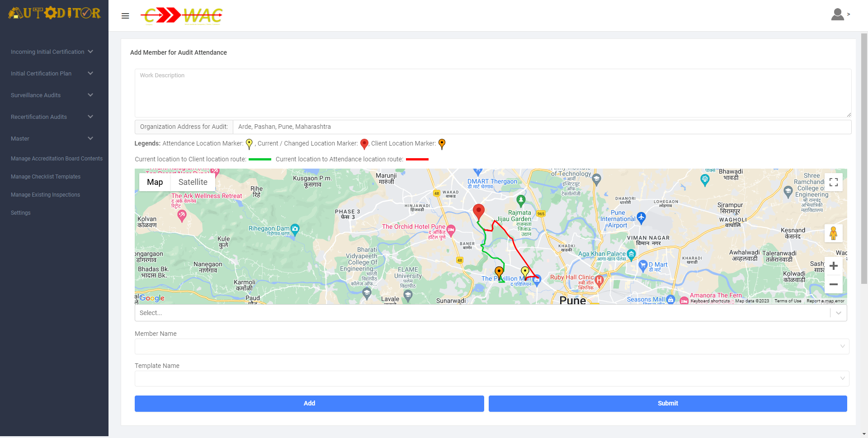Open the Template Name dropdown
Screen dimensions: 868x438
pos(492,379)
